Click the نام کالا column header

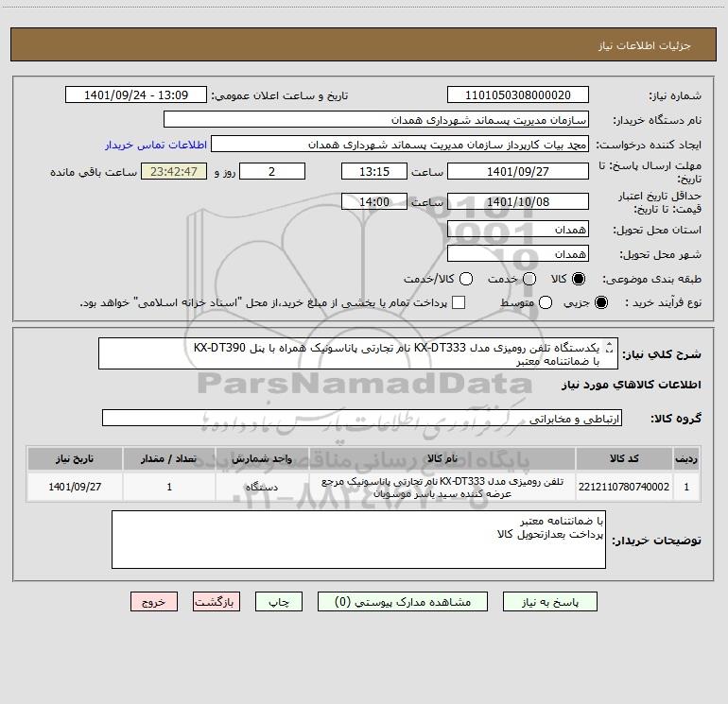coord(442,458)
